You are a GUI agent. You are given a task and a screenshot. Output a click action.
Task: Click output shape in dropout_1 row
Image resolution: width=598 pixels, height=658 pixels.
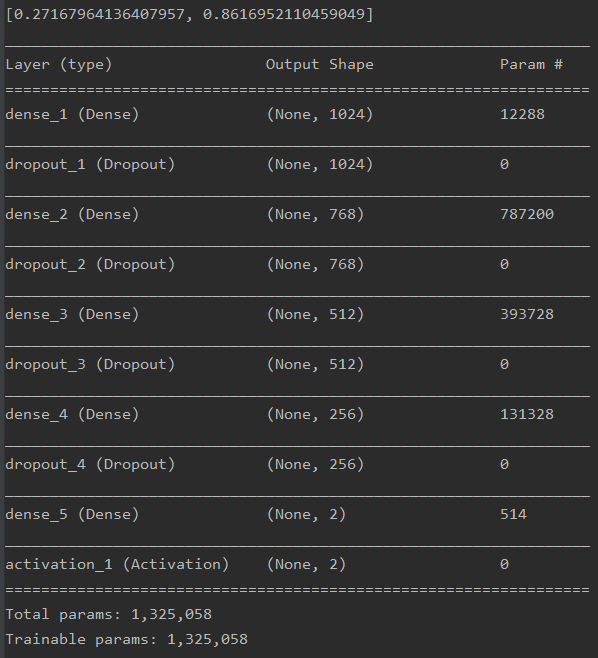pos(320,164)
